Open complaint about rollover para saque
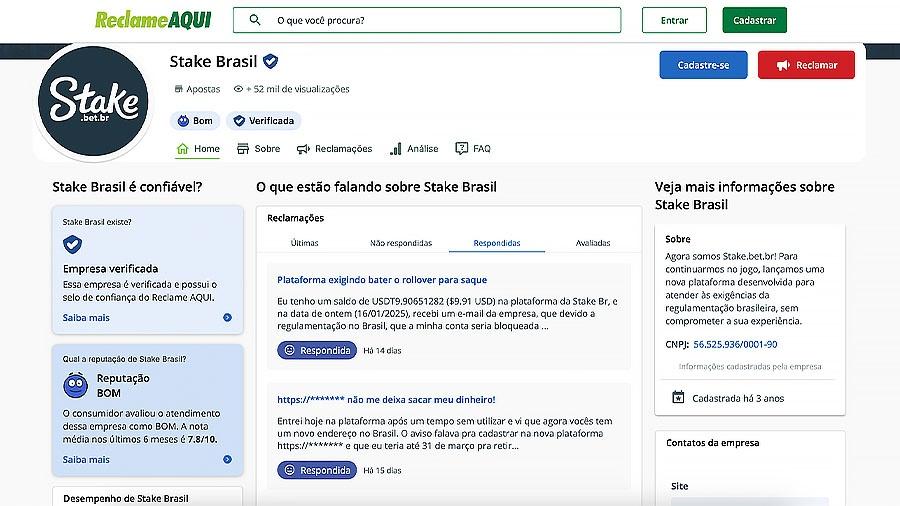Image resolution: width=900 pixels, height=506 pixels. pos(382,280)
